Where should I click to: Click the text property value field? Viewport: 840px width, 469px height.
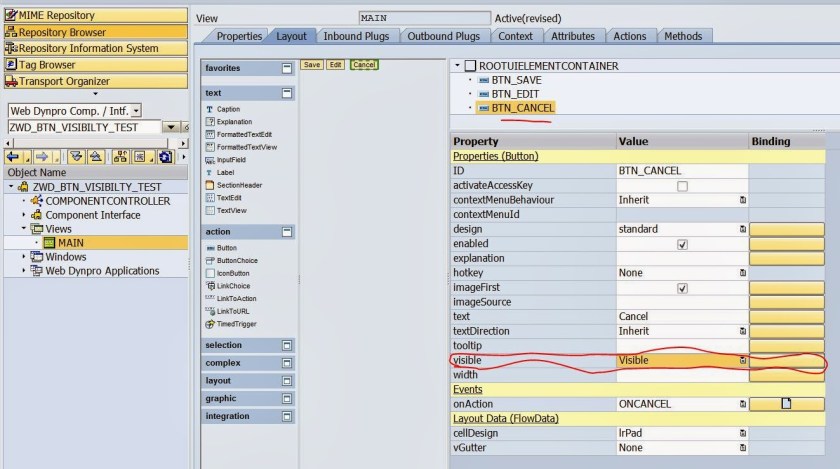[681, 317]
